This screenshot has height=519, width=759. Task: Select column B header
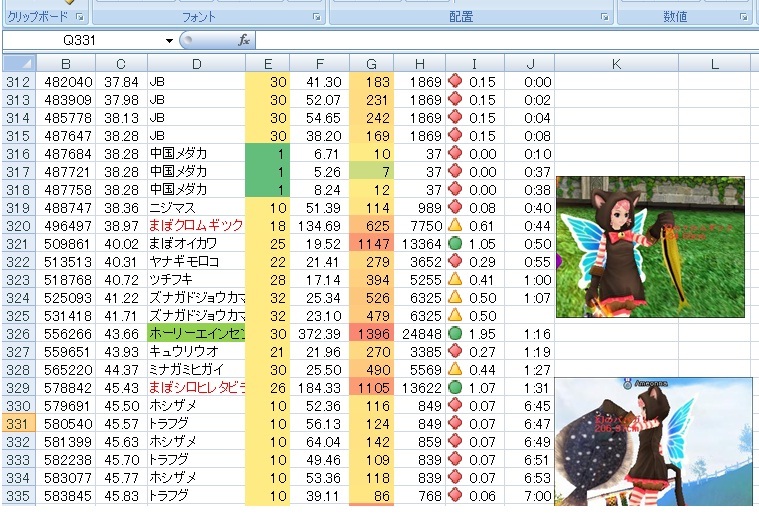pyautogui.click(x=66, y=64)
